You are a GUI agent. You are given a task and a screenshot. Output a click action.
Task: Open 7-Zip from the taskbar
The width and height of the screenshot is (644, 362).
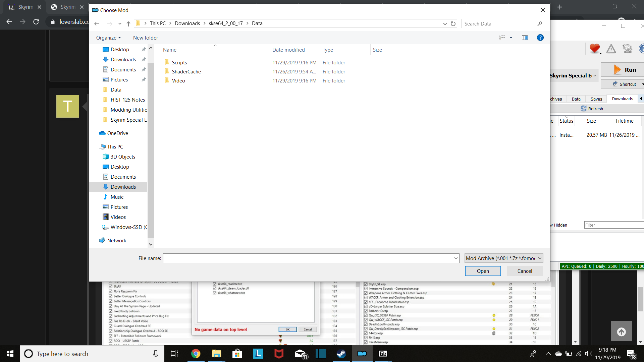click(x=383, y=354)
